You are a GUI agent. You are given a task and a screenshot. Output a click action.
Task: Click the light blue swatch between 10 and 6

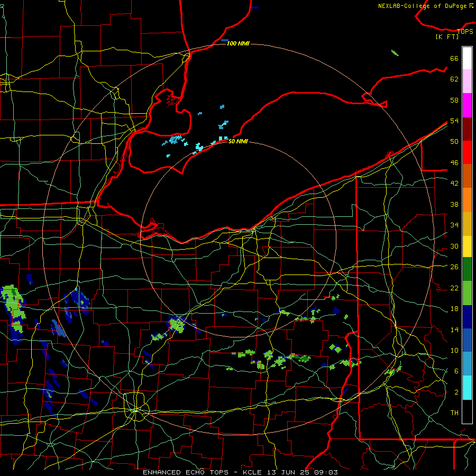click(x=467, y=364)
